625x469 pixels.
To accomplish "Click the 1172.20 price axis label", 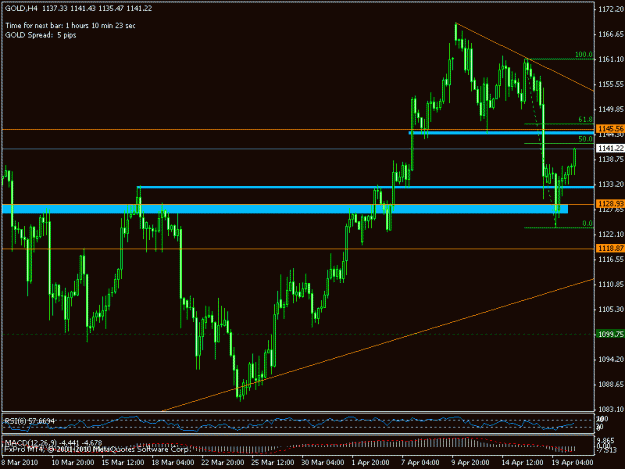I will [x=611, y=9].
